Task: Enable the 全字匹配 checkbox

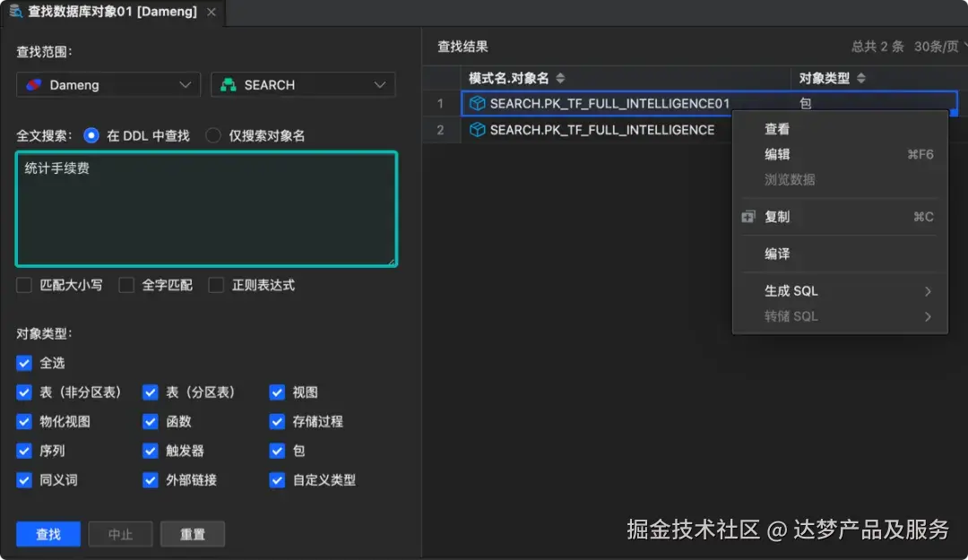Action: 126,285
